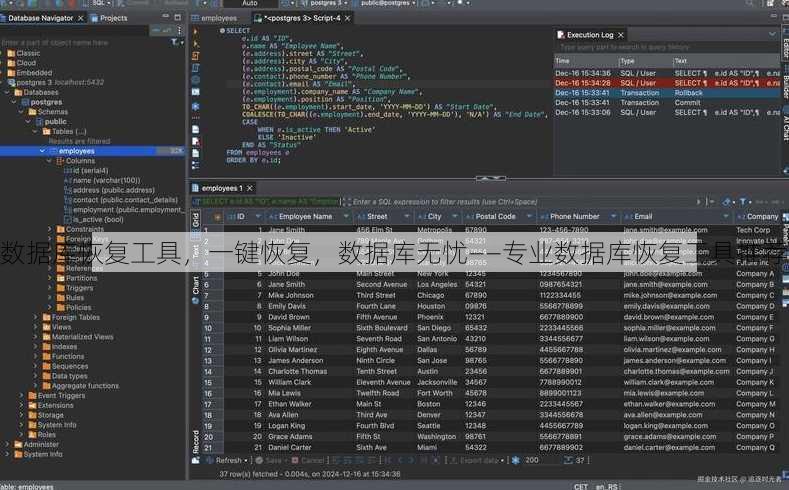Collapse the Tables node
This screenshot has width=789, height=490.
(x=35, y=131)
